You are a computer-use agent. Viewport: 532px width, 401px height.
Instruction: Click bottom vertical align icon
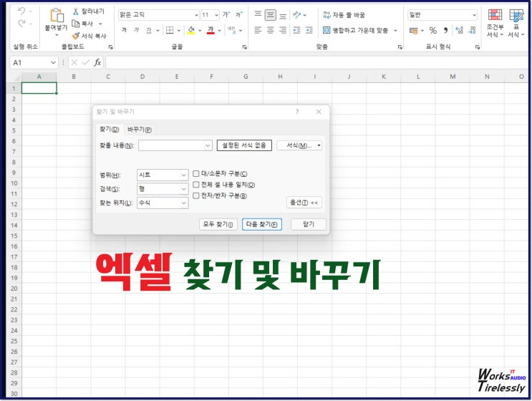pyautogui.click(x=283, y=15)
